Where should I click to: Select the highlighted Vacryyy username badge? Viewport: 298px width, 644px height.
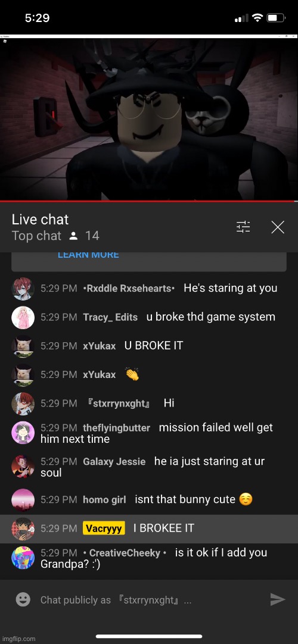[104, 528]
